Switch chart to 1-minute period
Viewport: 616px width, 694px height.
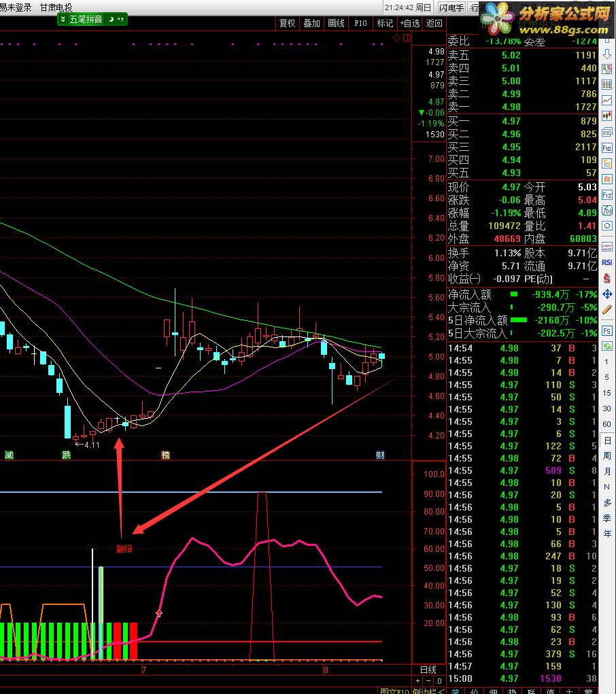point(606,362)
